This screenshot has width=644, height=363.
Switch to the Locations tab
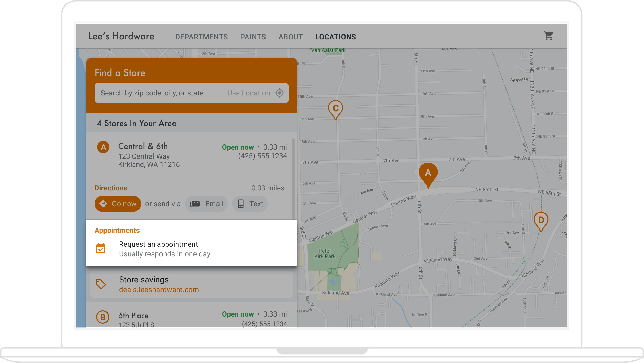[x=336, y=37]
